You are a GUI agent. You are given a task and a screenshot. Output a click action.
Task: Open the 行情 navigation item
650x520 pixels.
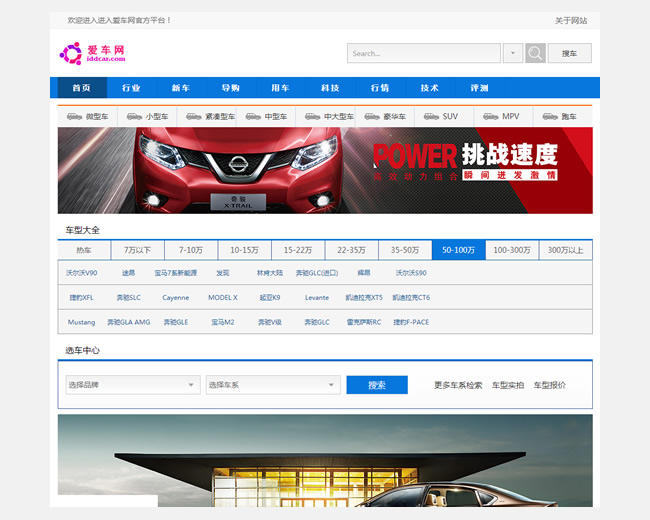380,87
